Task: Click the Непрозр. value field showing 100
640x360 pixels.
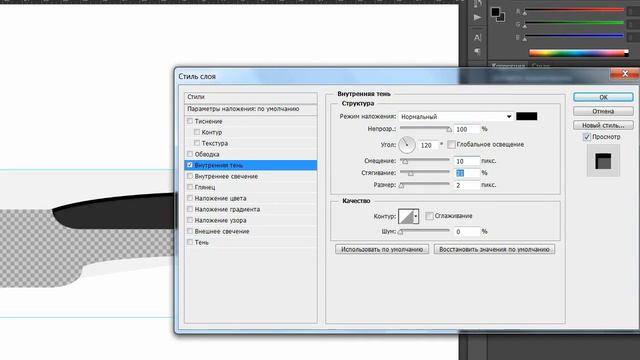Action: point(467,129)
